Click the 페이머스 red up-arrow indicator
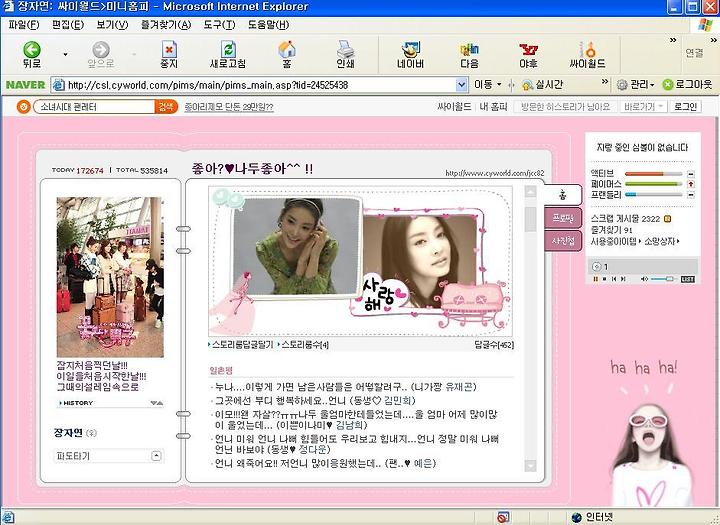The width and height of the screenshot is (720, 525). click(x=691, y=184)
